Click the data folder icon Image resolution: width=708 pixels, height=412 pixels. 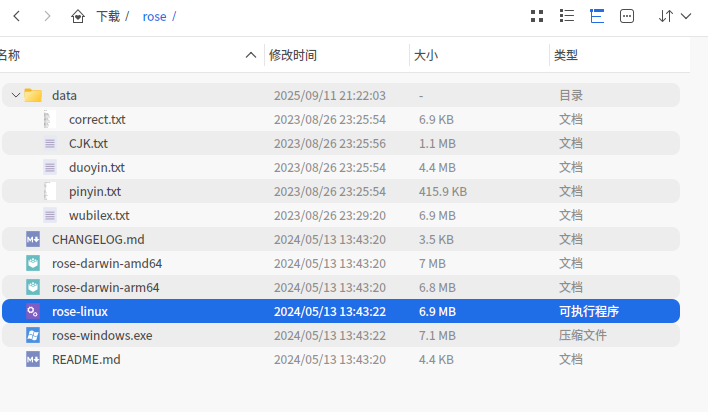(x=33, y=95)
